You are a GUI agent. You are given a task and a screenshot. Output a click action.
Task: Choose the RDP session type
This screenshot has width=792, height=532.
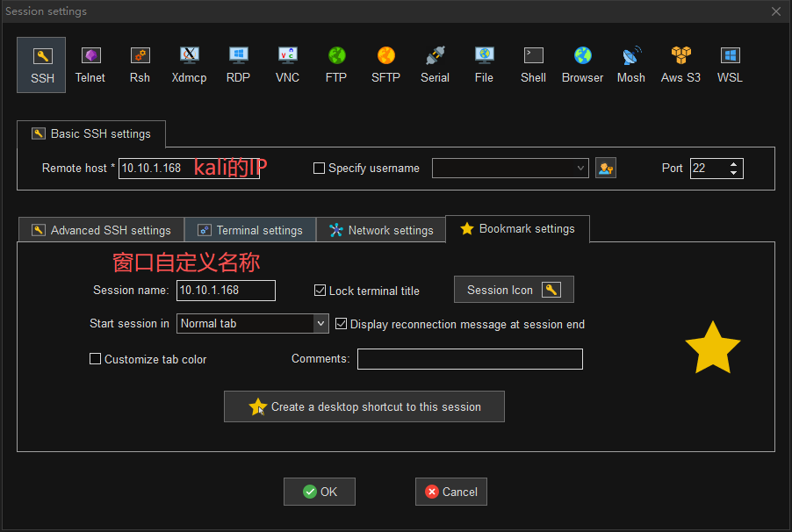[238, 65]
